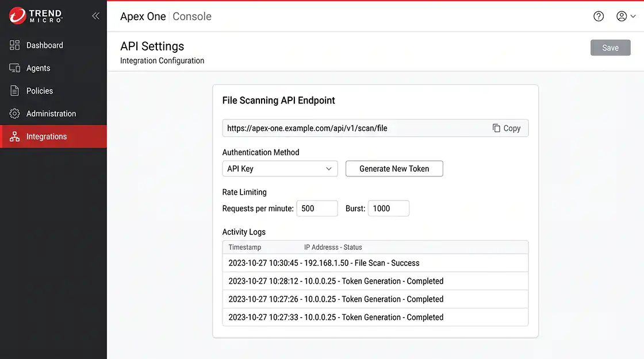Open Agents section

(x=53, y=68)
